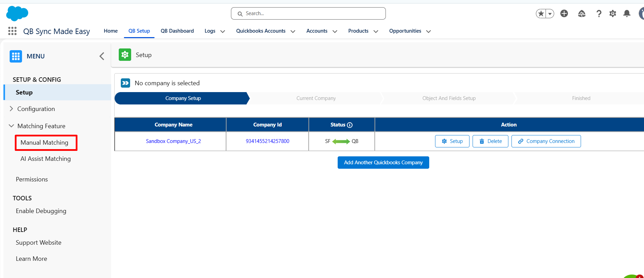The height and width of the screenshot is (278, 644).
Task: Open the Accounts tab
Action: point(317,31)
